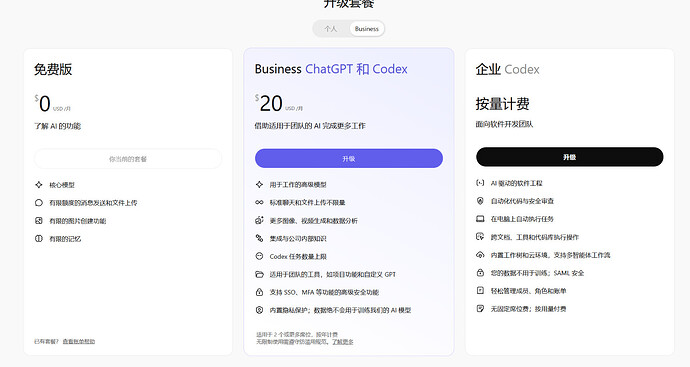690x367 pixels.
Task: Click the 了解 AI 的功能 description
Action: click(x=58, y=126)
